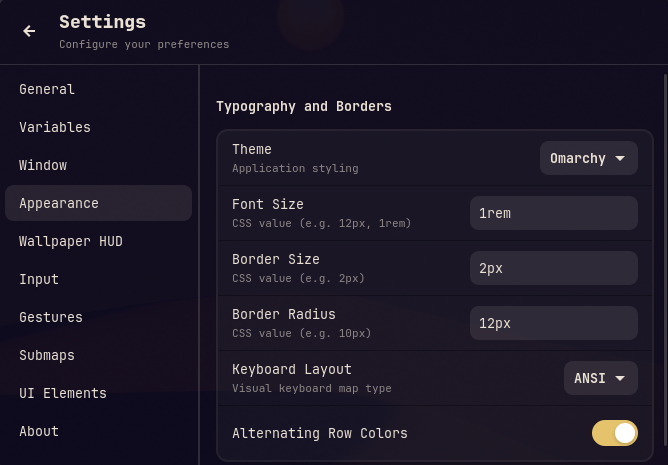Expand the Keyboard Layout ANSI dropdown
Viewport: 668px width, 465px height.
(600, 378)
